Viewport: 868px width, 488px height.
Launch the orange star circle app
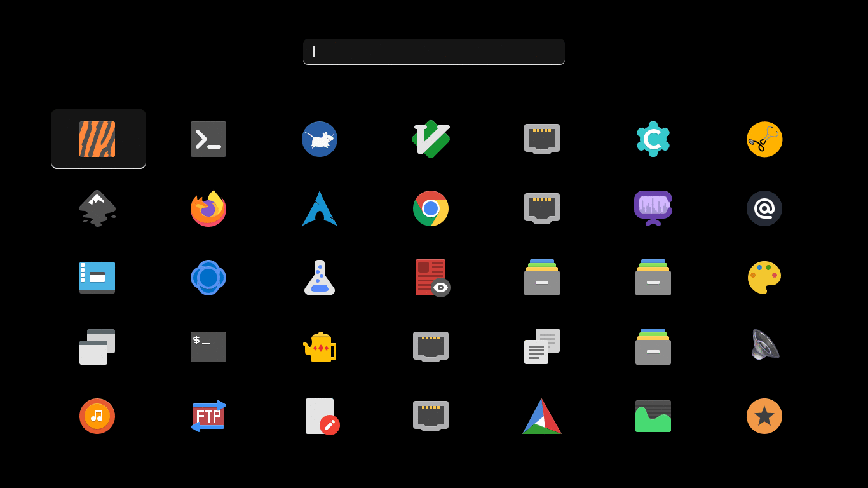[764, 416]
